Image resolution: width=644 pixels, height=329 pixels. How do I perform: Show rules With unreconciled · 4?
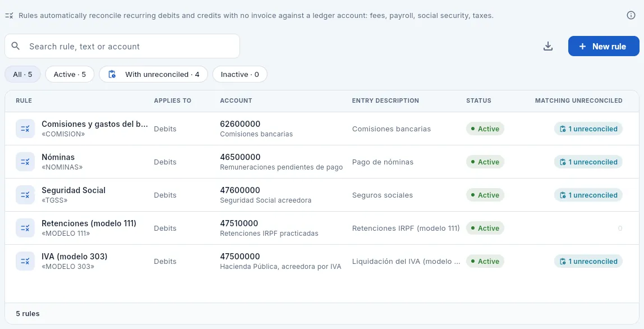point(154,75)
